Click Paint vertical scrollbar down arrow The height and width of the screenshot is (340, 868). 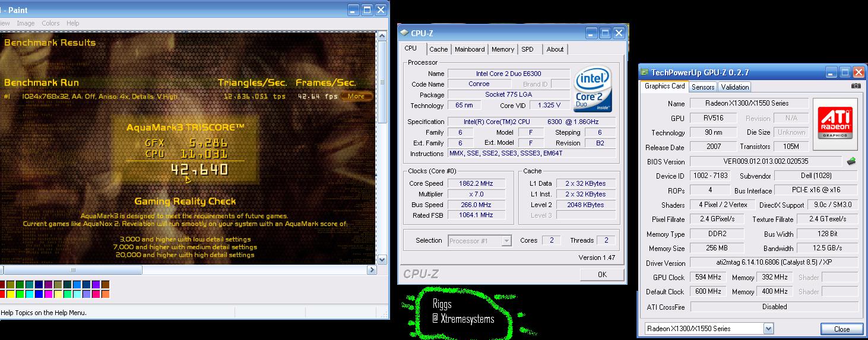pos(382,259)
